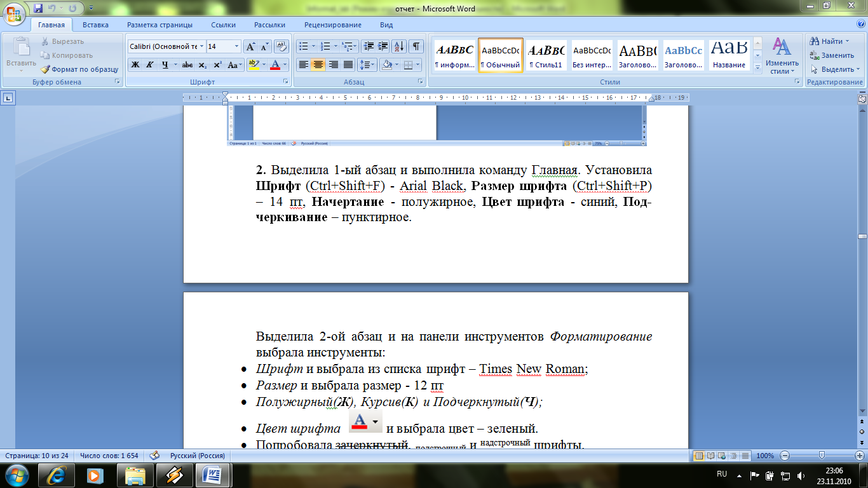Open the bullets list dropdown arrow
868x488 pixels.
point(313,46)
